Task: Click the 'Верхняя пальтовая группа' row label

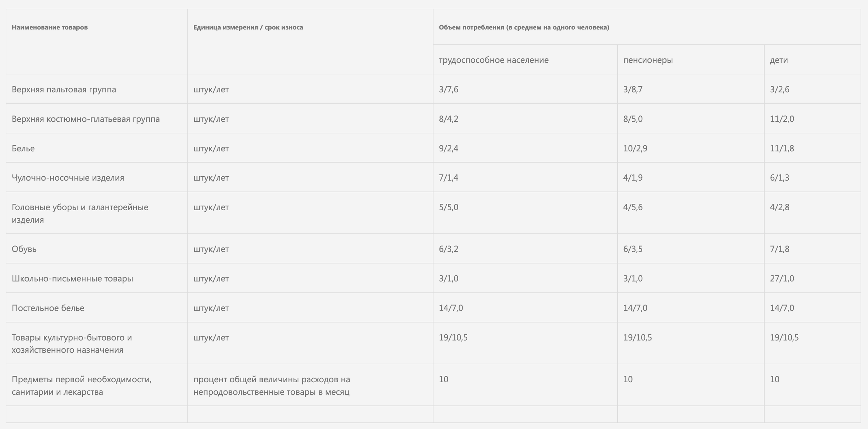Action: [64, 89]
